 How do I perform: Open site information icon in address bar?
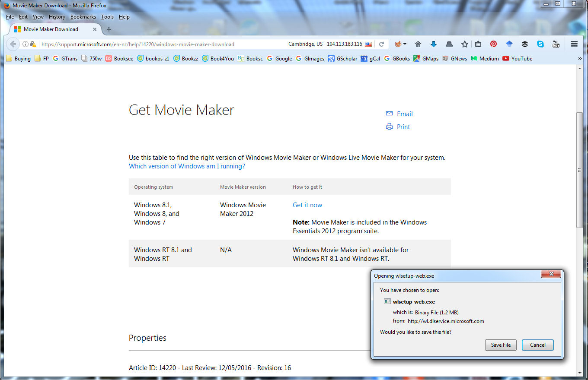(x=26, y=44)
